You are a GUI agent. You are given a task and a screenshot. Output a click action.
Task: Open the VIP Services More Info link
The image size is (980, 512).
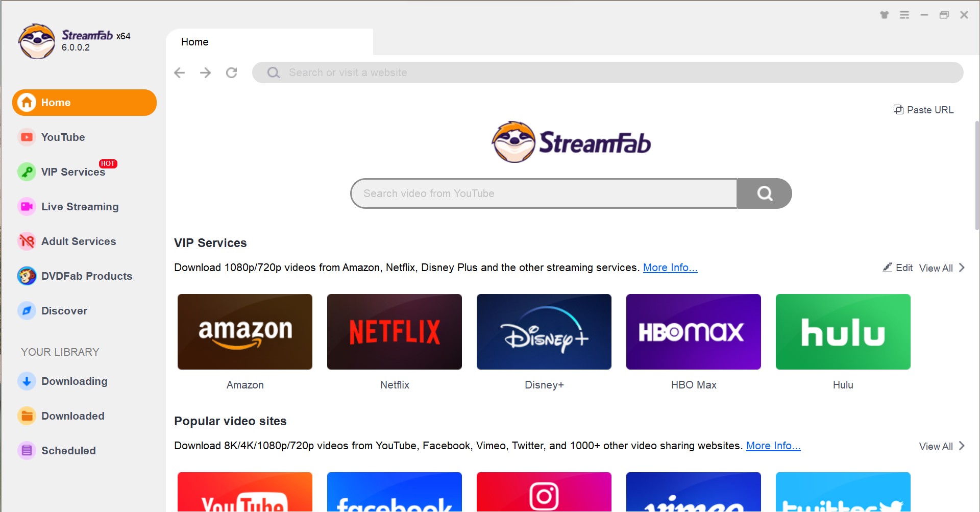(x=670, y=267)
